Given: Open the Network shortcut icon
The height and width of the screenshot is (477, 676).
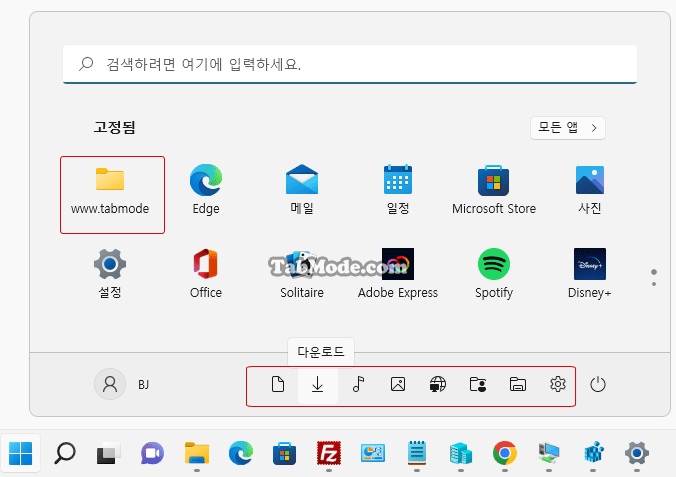Looking at the screenshot, I should pos(438,384).
